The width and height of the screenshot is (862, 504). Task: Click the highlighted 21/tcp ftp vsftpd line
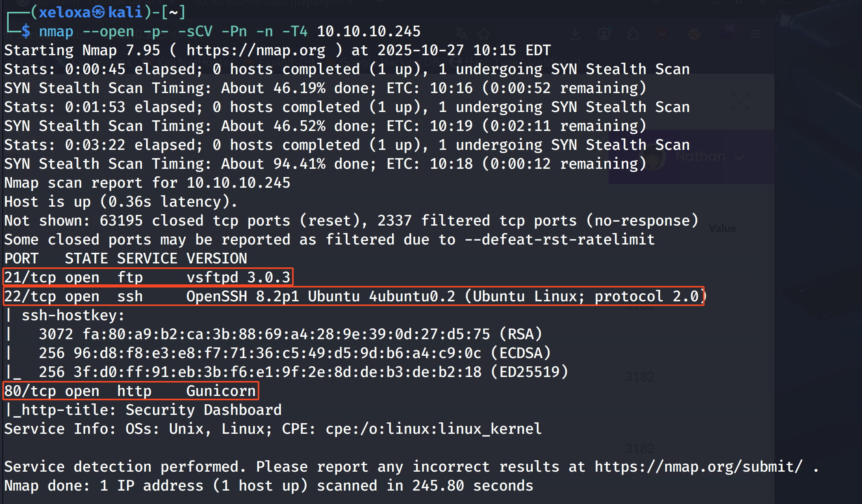148,277
